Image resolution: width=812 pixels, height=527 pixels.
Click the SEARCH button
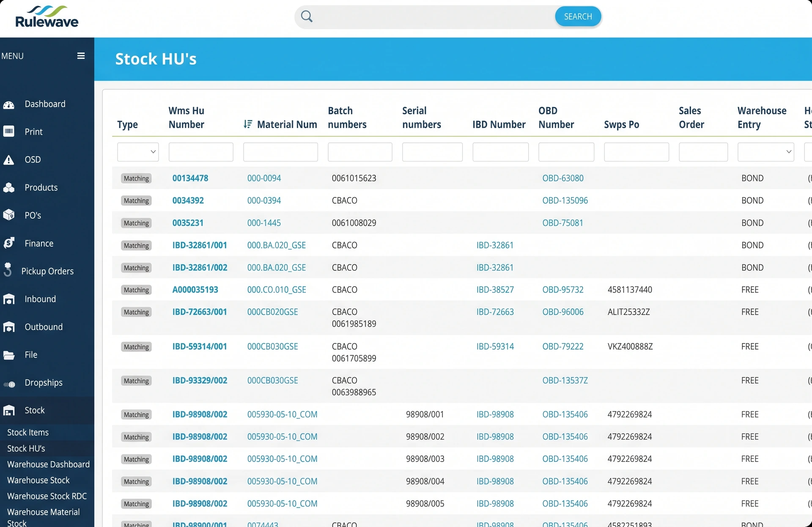(x=578, y=16)
